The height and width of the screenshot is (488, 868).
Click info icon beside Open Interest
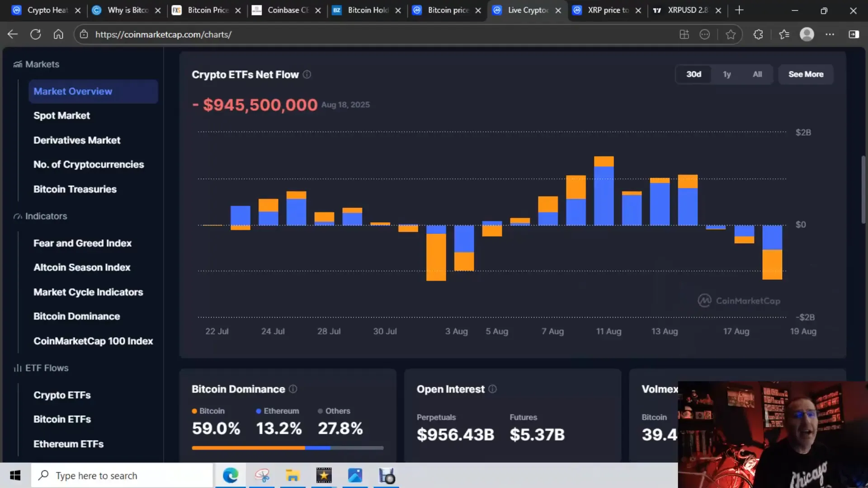tap(493, 389)
